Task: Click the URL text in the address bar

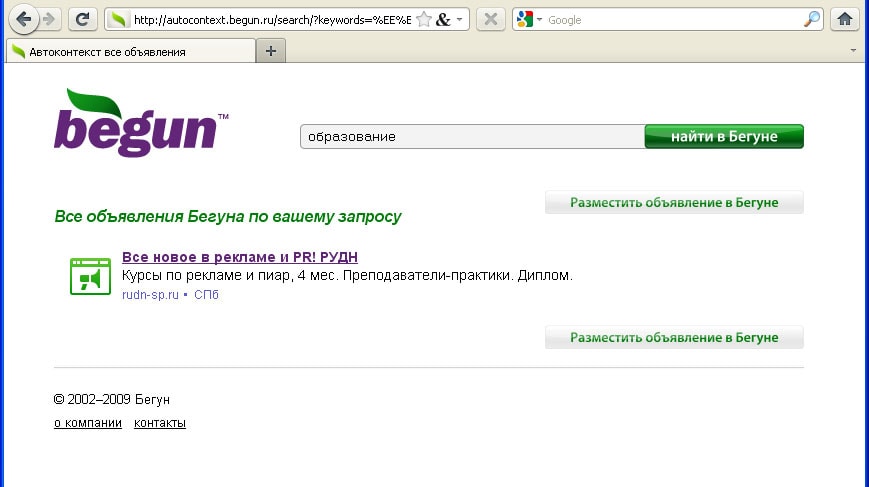Action: [272, 20]
